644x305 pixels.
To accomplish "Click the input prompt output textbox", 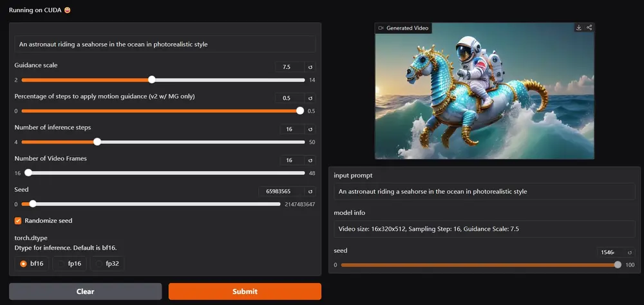I will [485, 191].
